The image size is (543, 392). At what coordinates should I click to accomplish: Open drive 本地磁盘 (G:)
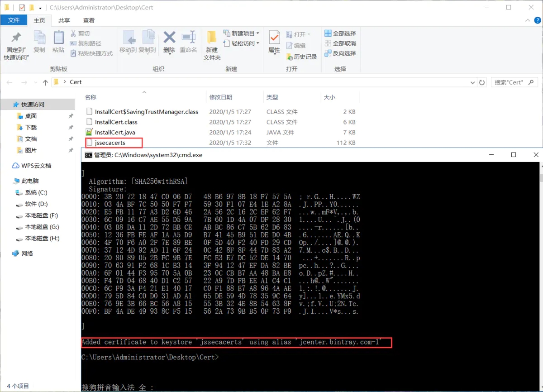[42, 227]
